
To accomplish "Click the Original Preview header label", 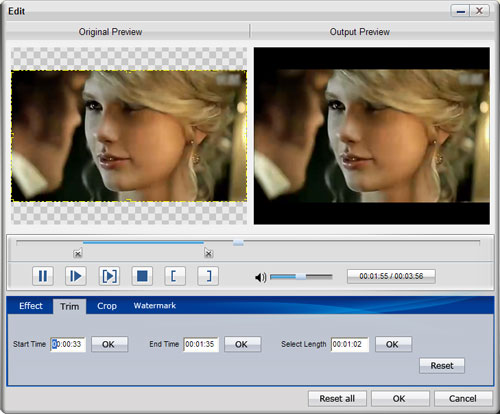I will click(x=110, y=32).
